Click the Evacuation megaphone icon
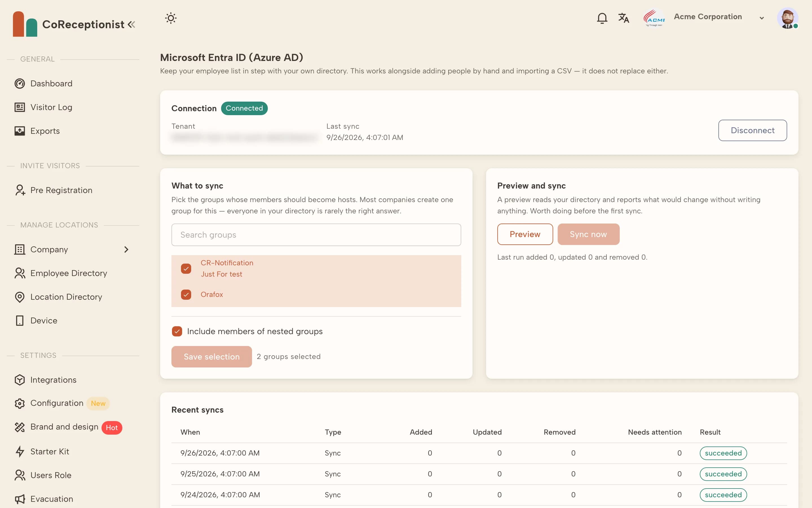This screenshot has height=508, width=812. 20,499
